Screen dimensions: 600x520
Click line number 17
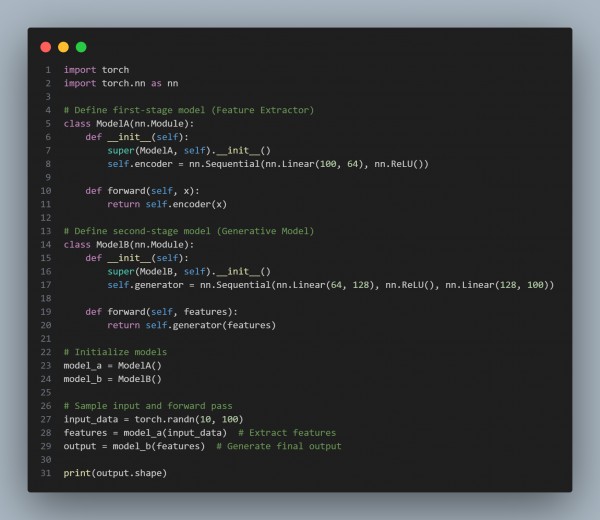46,285
